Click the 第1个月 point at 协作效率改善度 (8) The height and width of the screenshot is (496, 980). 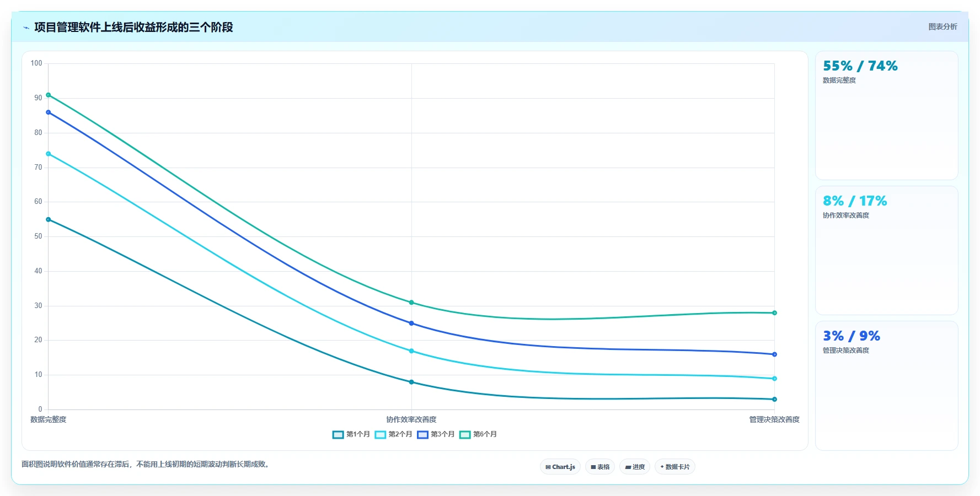click(411, 382)
